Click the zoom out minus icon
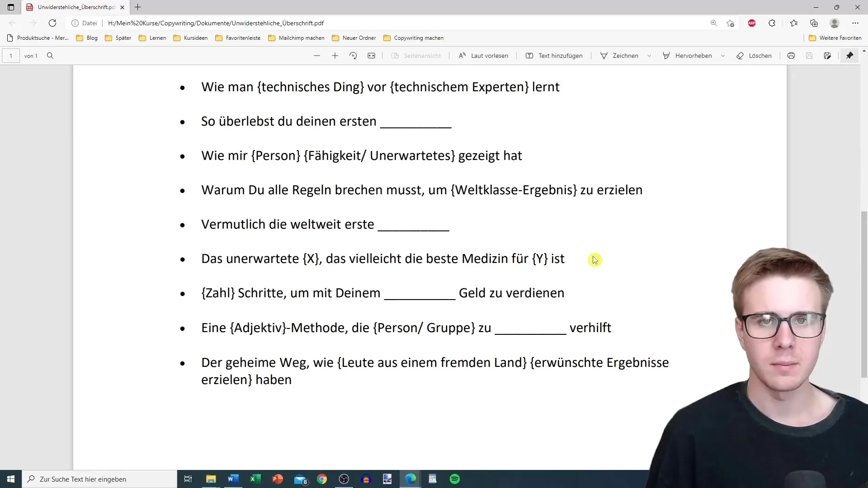This screenshot has height=488, width=868. [317, 56]
